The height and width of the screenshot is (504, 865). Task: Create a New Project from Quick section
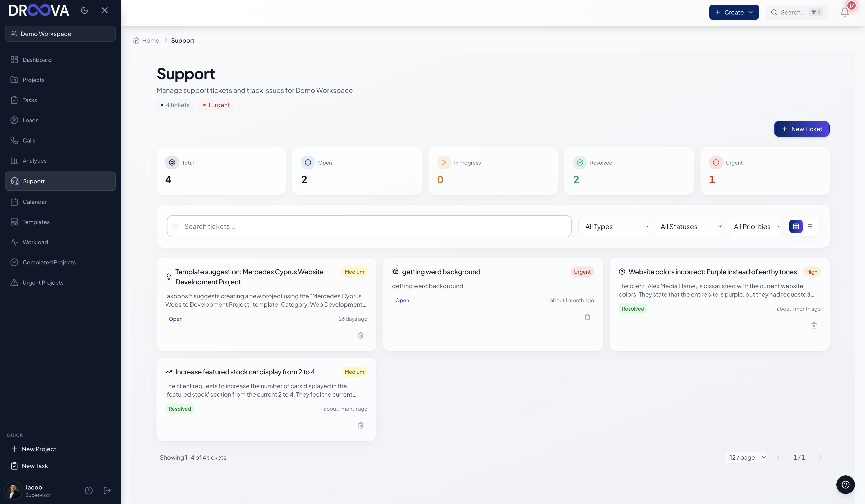click(60, 449)
